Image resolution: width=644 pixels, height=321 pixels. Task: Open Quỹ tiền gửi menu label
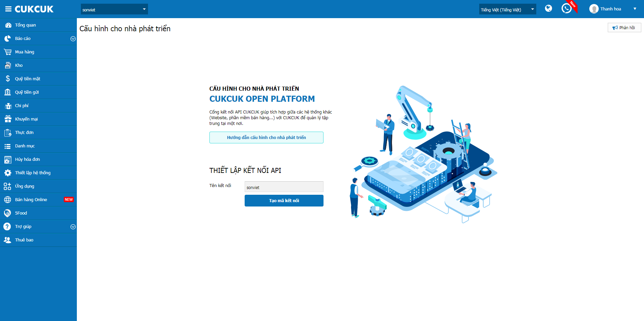tap(27, 92)
